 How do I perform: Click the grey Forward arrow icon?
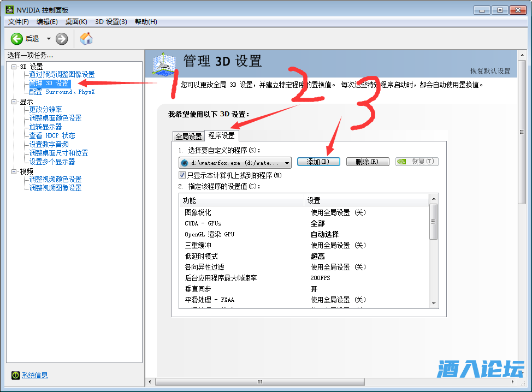click(62, 39)
